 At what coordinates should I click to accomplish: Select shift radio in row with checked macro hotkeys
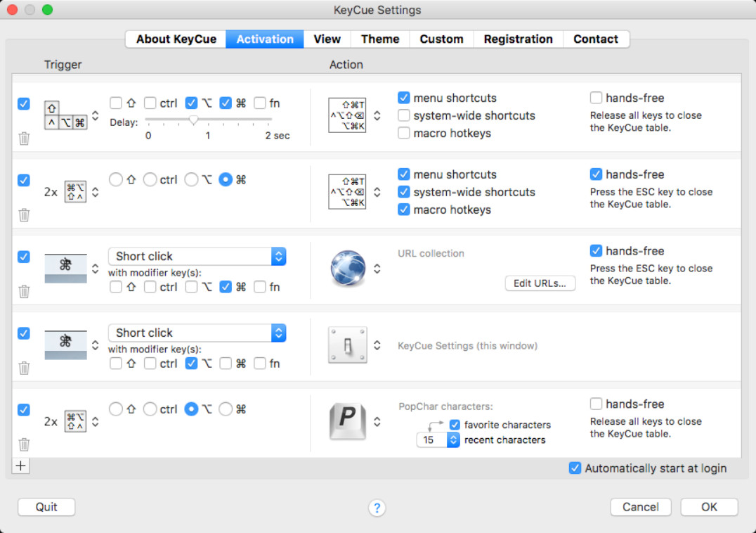116,179
